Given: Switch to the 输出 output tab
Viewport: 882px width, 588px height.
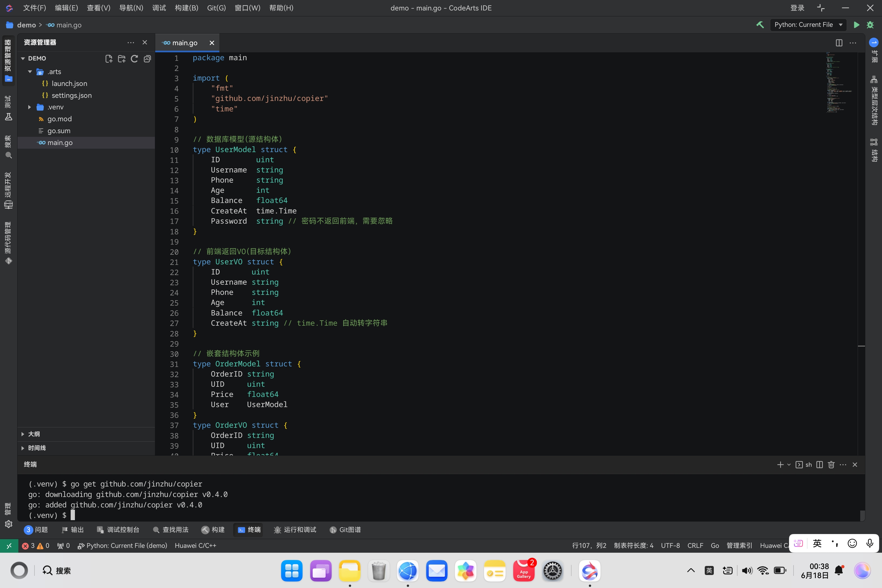Looking at the screenshot, I should pyautogui.click(x=73, y=529).
